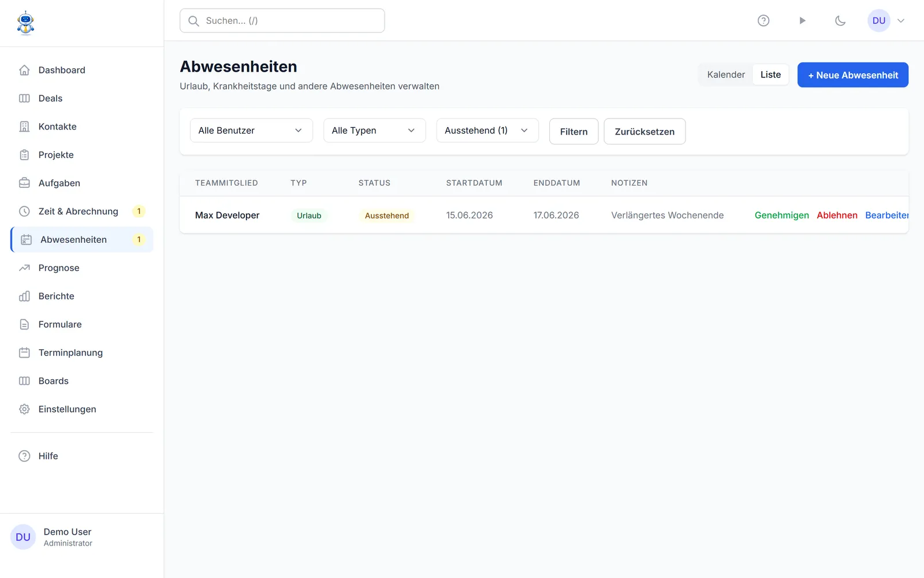Click the Demo User name in footer
The image size is (924, 578).
tap(68, 532)
